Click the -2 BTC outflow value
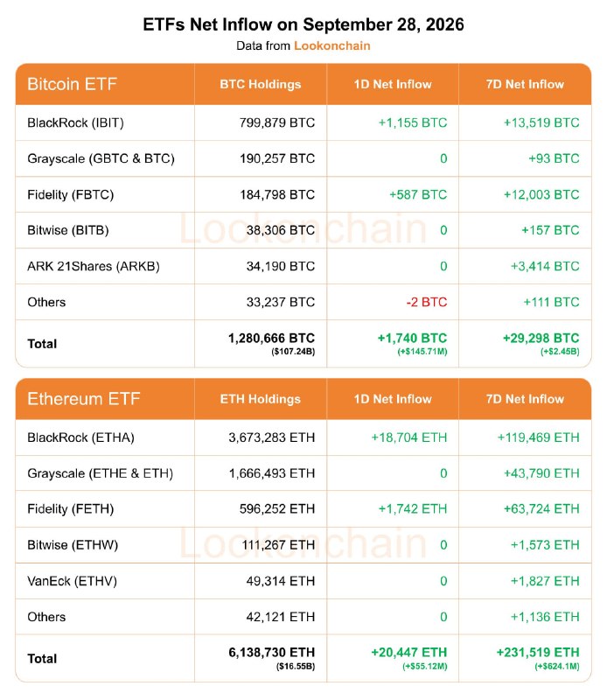This screenshot has height=700, width=607. [x=427, y=302]
